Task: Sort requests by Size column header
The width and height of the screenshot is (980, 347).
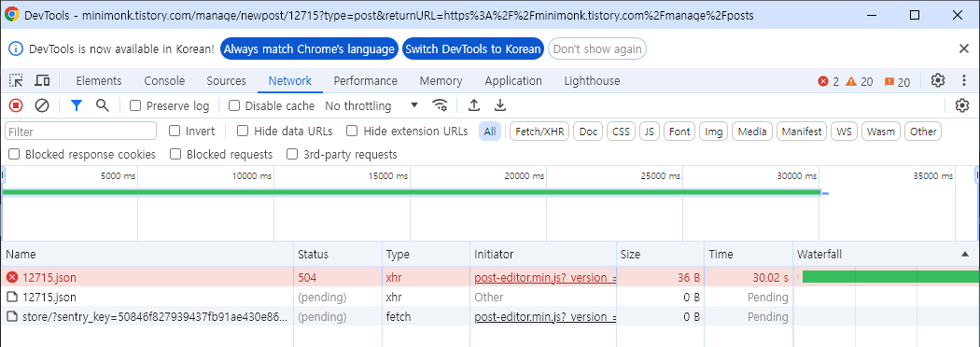Action: click(x=659, y=254)
